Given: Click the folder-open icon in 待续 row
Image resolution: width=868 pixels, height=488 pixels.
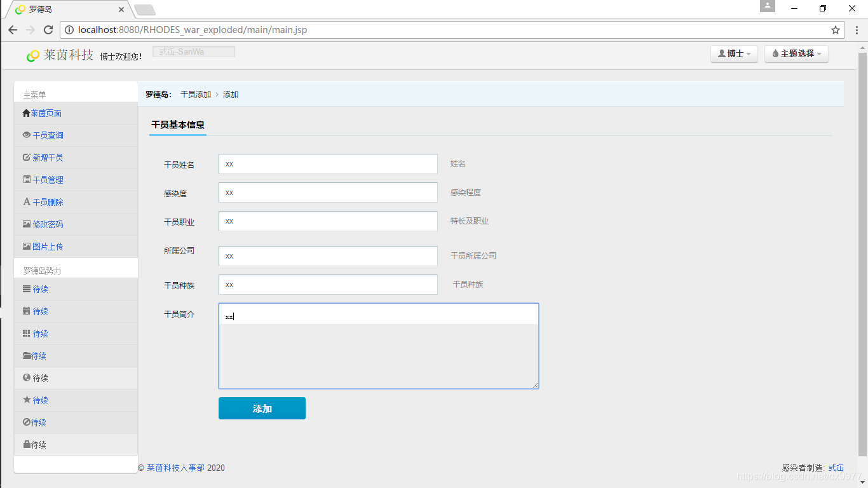Looking at the screenshot, I should pyautogui.click(x=27, y=356).
